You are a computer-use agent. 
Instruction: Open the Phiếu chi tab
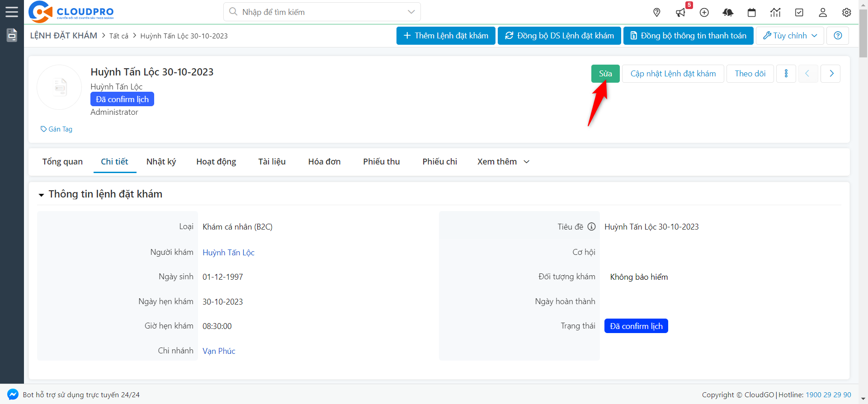click(439, 162)
